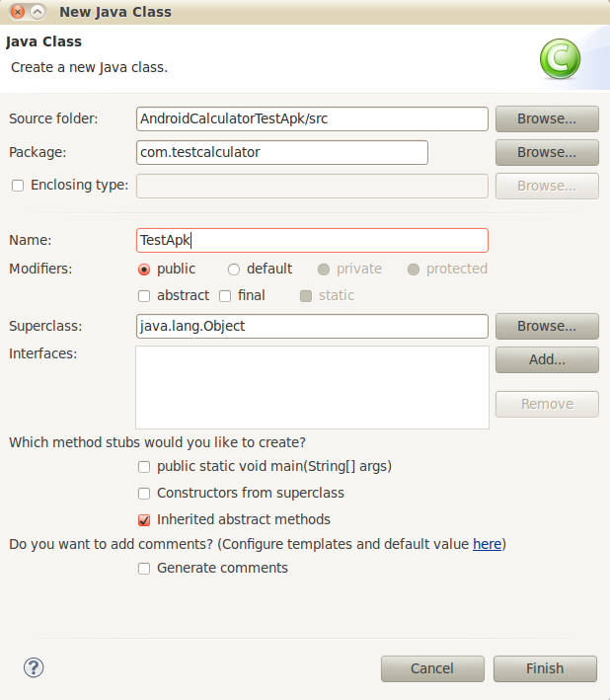Viewport: 610px width, 700px height.
Task: Check the final modifier checkbox
Action: pyautogui.click(x=225, y=295)
